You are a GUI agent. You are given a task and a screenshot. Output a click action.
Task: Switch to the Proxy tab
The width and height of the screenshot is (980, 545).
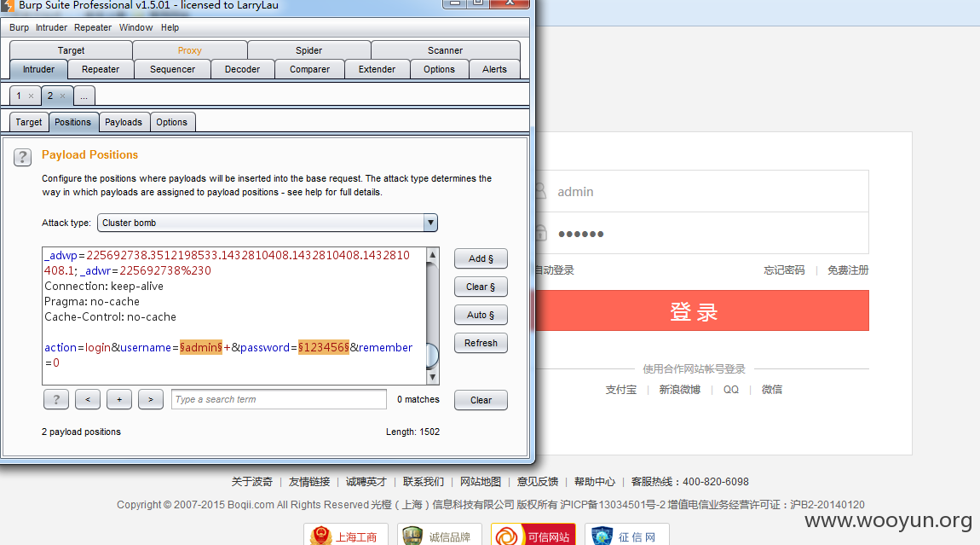pos(189,50)
